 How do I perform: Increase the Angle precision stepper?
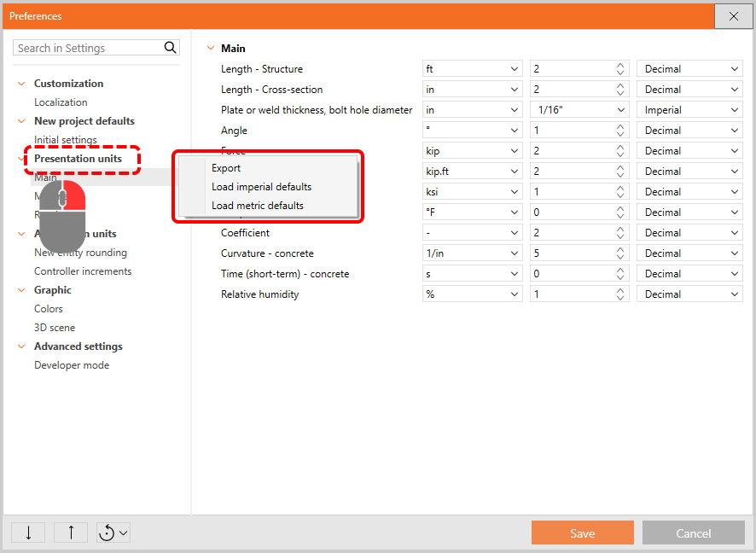point(620,127)
